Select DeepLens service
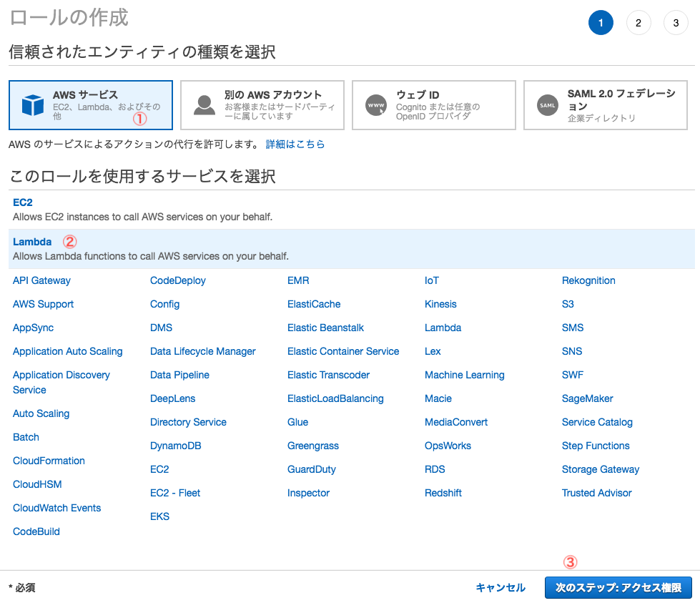The height and width of the screenshot is (603, 700). (173, 399)
